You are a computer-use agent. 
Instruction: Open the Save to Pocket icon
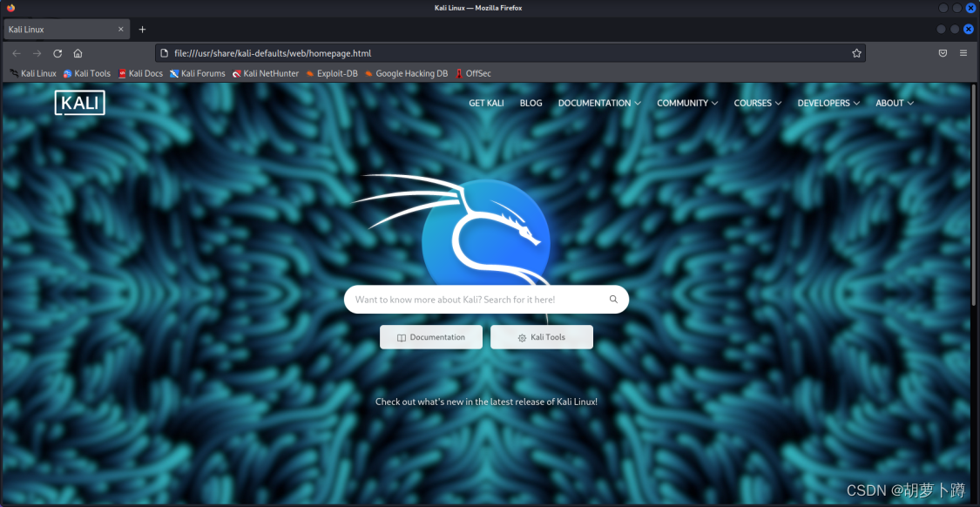point(943,53)
